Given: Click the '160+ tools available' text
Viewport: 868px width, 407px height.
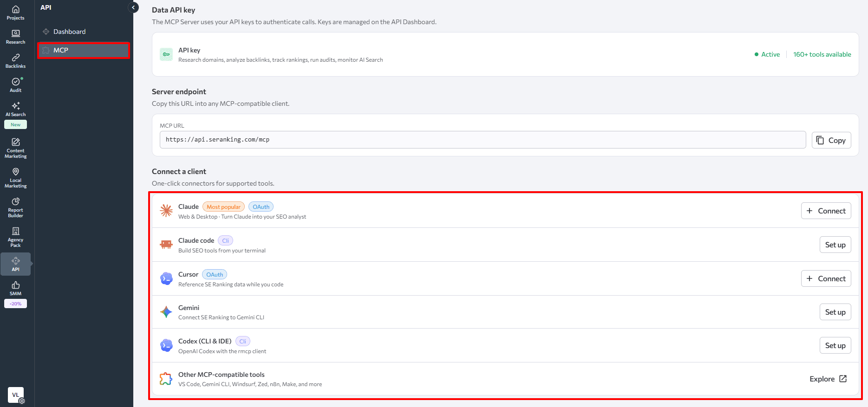Looking at the screenshot, I should coord(822,54).
